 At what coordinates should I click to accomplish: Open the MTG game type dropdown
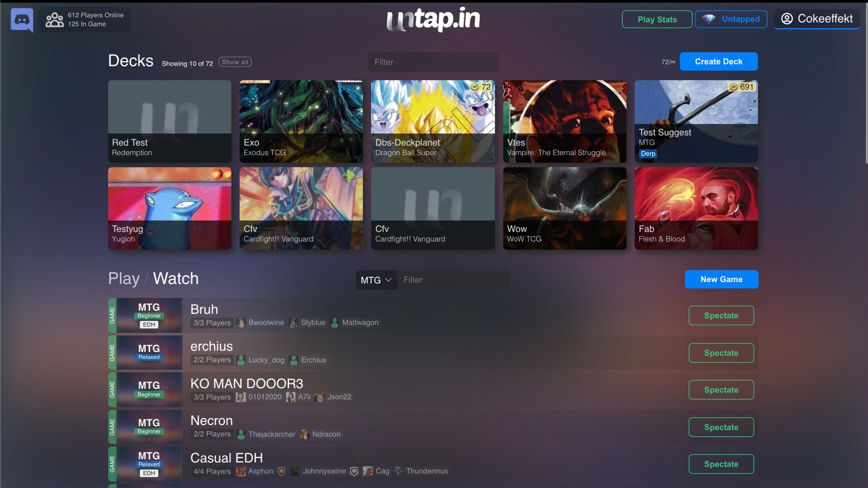(376, 280)
